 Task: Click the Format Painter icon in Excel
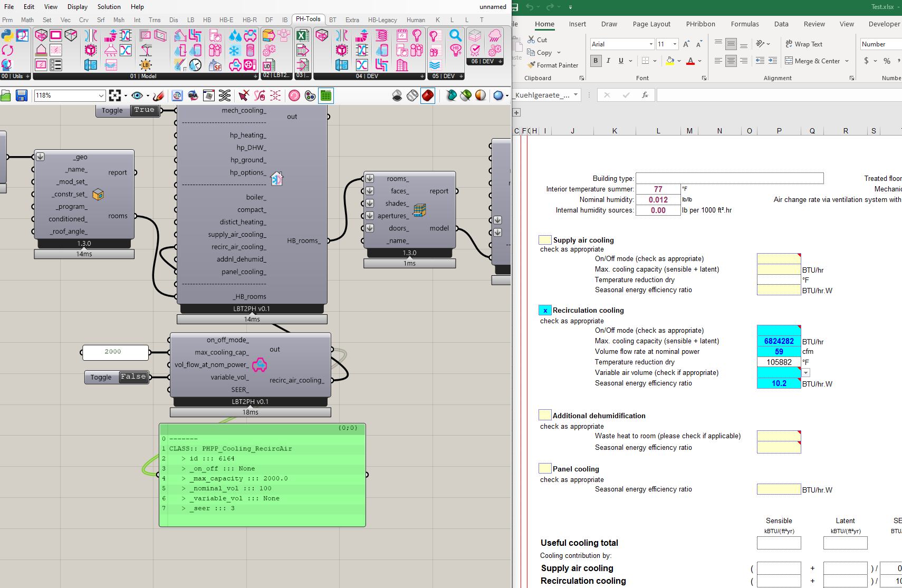coord(531,65)
